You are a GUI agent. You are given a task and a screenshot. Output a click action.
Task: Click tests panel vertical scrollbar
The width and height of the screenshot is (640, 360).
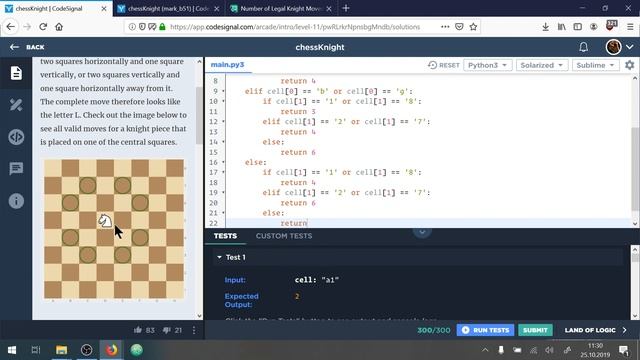(635, 257)
